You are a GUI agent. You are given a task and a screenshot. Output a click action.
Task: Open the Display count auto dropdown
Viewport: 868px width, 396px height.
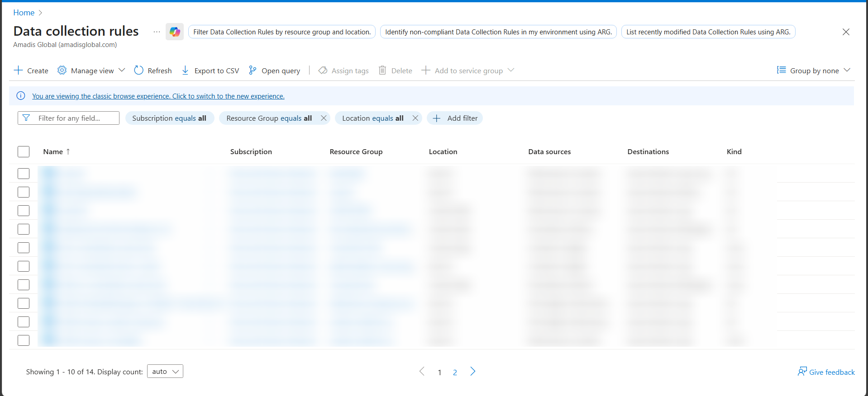165,372
